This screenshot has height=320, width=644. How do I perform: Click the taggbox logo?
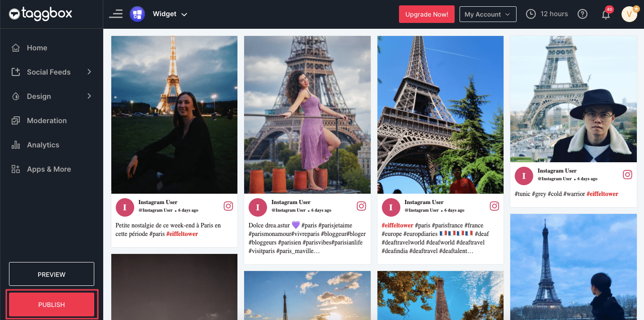click(x=40, y=14)
